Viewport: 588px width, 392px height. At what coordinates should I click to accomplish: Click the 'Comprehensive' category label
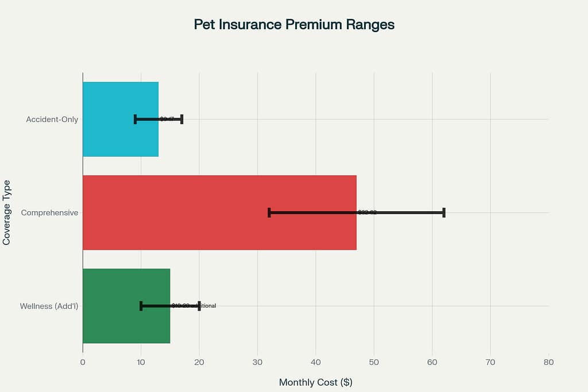tap(49, 213)
